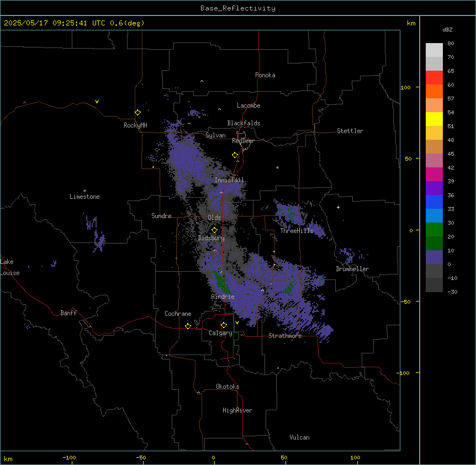Click the Airdrie label

[x=223, y=297]
